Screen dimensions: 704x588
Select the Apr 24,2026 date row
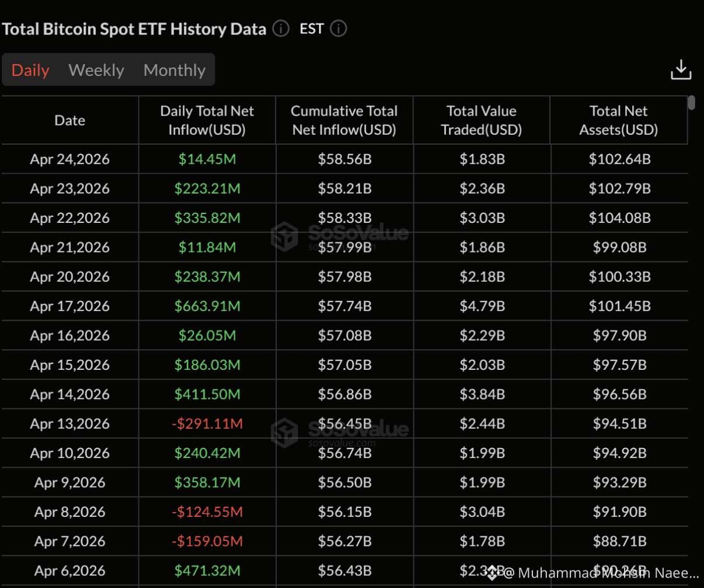coord(344,159)
